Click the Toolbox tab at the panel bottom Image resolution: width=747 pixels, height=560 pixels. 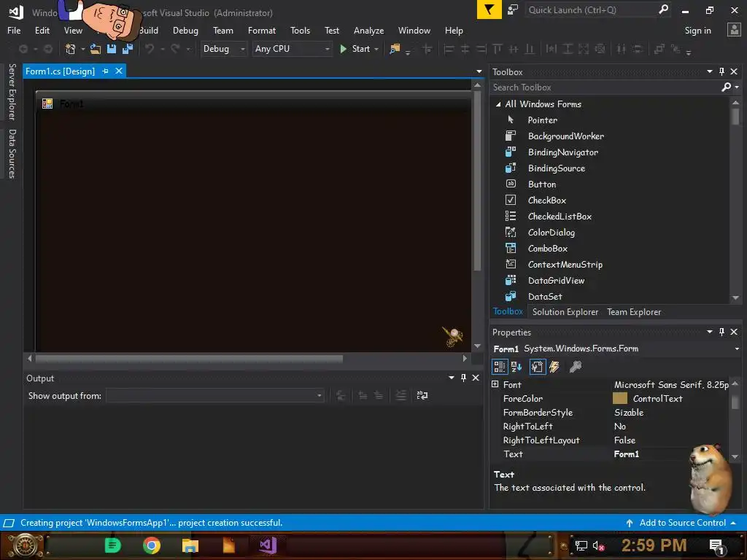pyautogui.click(x=508, y=311)
